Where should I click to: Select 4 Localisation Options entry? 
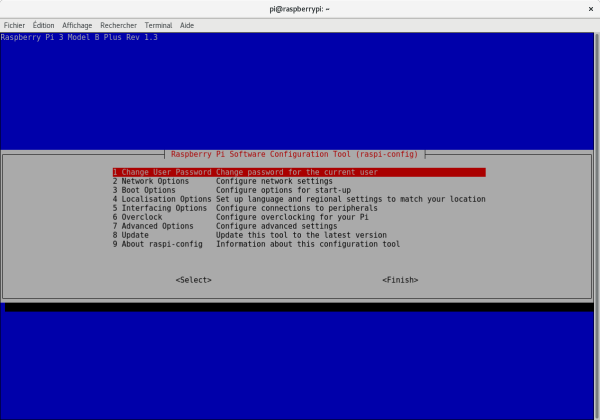299,199
